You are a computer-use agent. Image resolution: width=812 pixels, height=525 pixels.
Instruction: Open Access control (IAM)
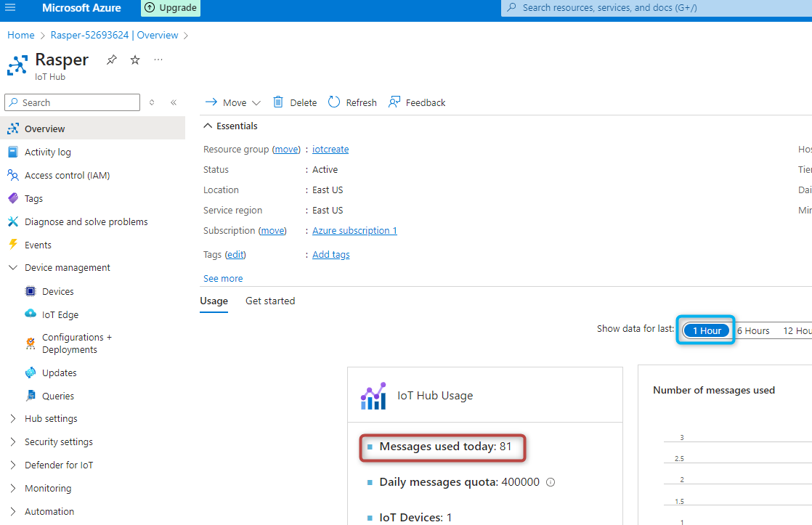[x=68, y=175]
